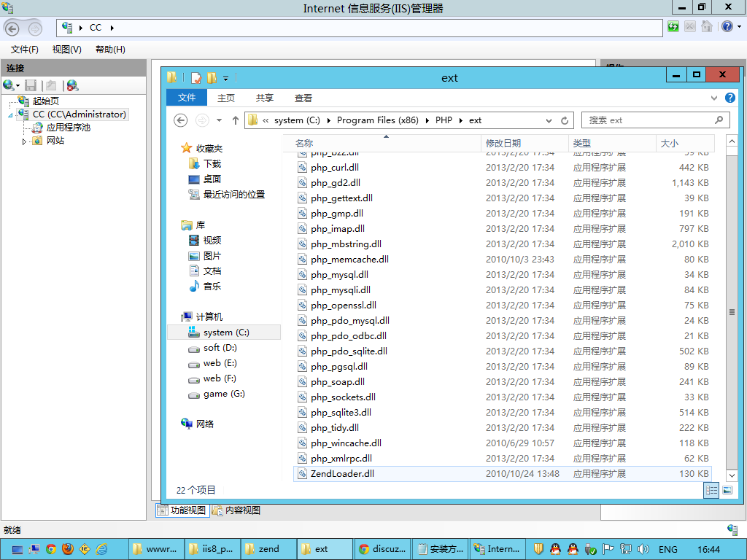Image resolution: width=747 pixels, height=560 pixels.
Task: Click the IIS home icon
Action: click(x=706, y=27)
